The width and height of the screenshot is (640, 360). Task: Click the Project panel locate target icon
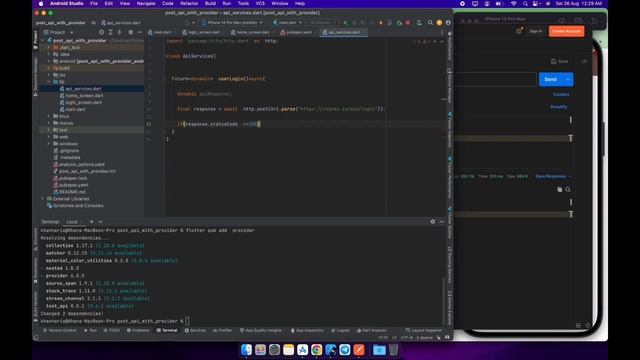coord(101,32)
